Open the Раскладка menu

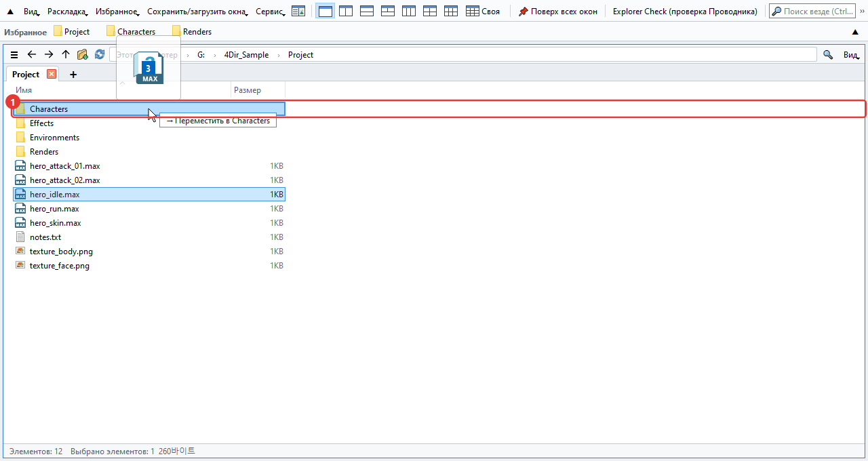point(68,12)
